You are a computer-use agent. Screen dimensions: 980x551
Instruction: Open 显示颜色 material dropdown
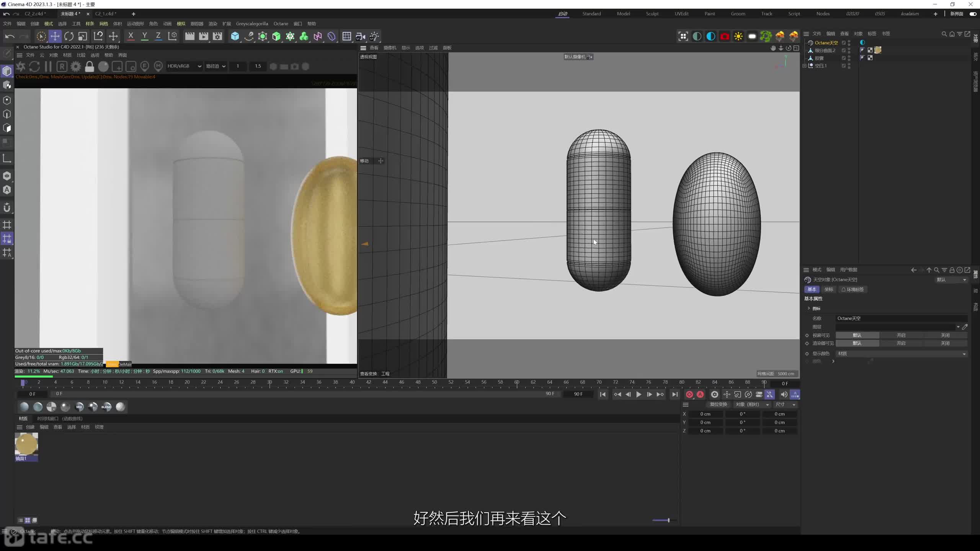pos(901,354)
